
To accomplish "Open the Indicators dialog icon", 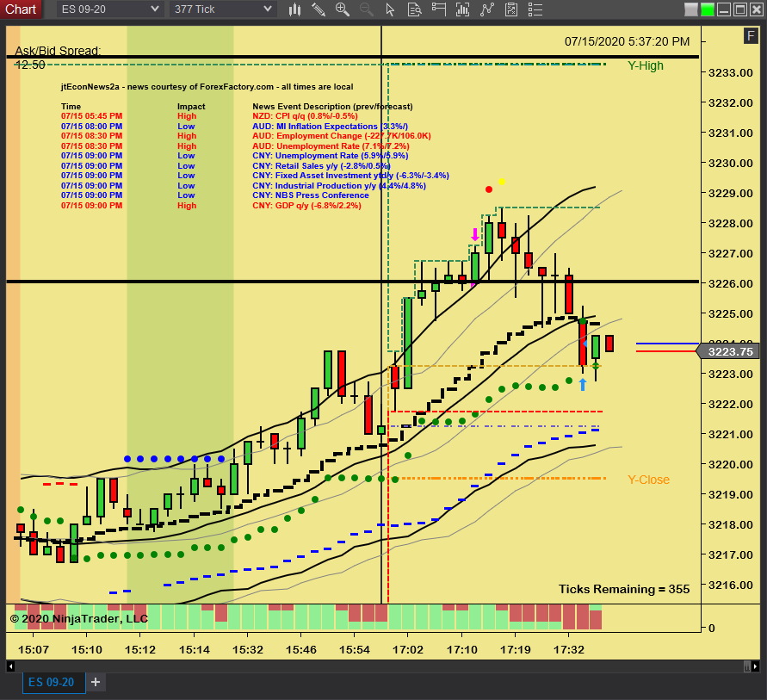I will pyautogui.click(x=487, y=9).
